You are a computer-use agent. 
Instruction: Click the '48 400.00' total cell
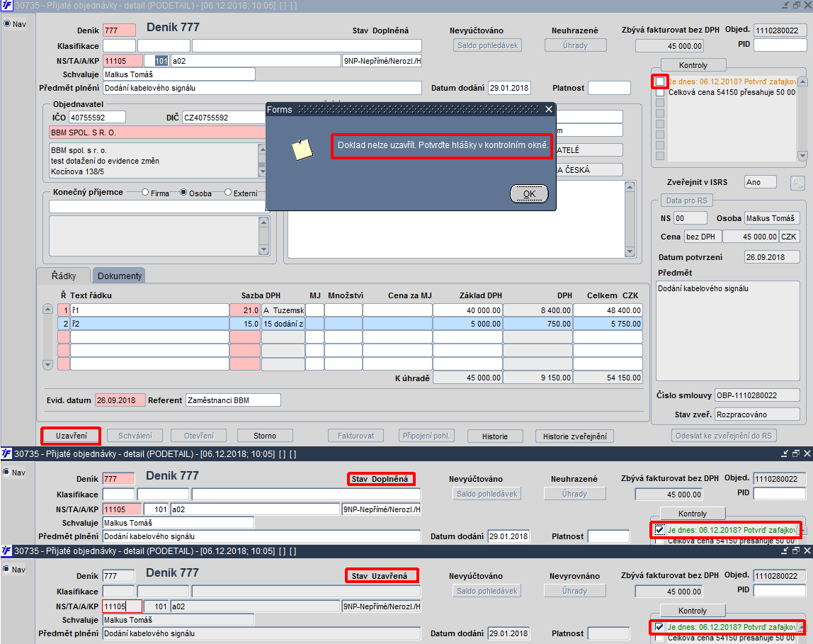pos(608,310)
